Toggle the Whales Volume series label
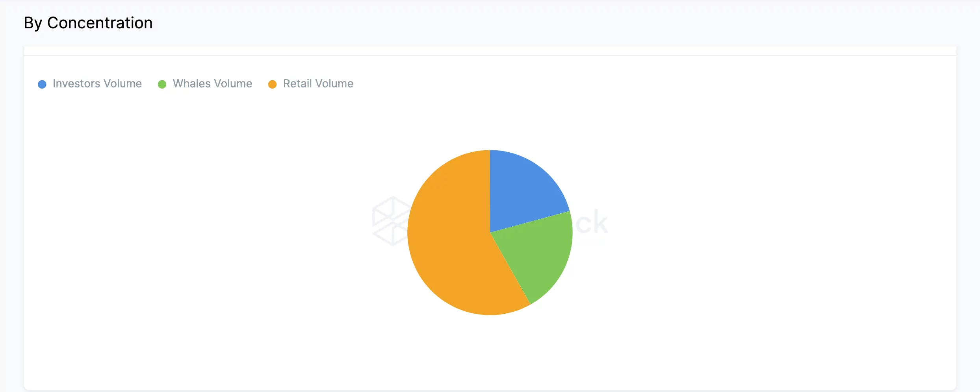Screen dimensions: 980x392 212,84
